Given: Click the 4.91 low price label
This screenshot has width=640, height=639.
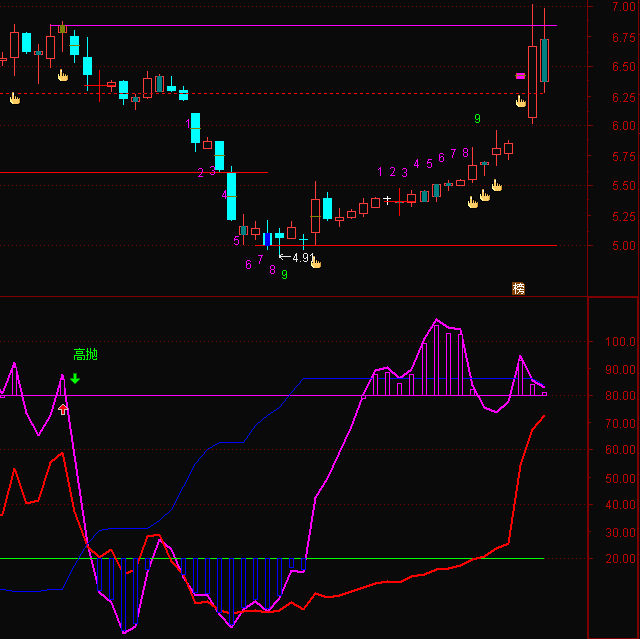Looking at the screenshot, I should tap(303, 257).
